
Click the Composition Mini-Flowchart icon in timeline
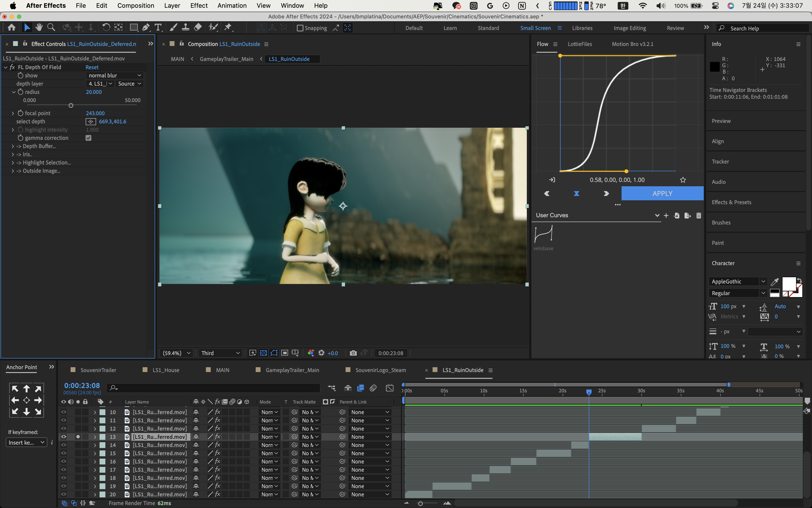tap(332, 388)
